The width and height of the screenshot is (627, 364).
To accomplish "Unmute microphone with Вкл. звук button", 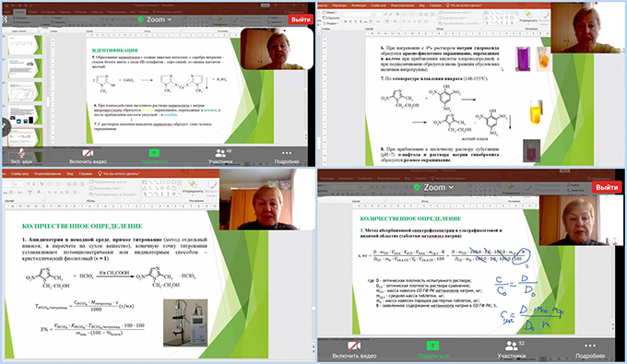I will [x=21, y=157].
